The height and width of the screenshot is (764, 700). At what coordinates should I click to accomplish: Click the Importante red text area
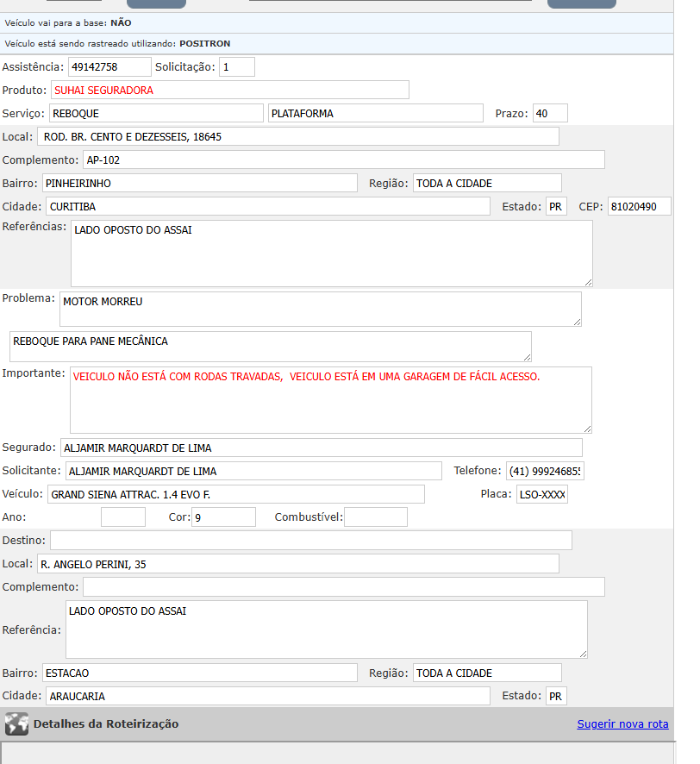(331, 400)
